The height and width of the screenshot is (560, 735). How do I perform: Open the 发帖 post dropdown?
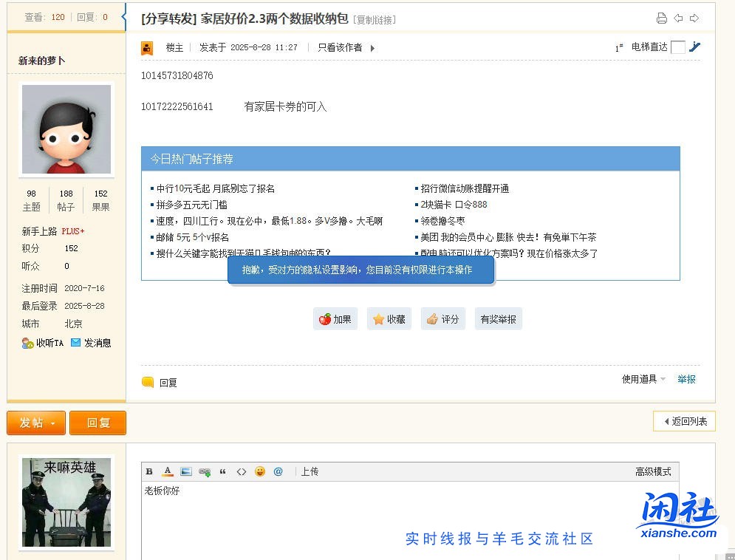point(35,423)
